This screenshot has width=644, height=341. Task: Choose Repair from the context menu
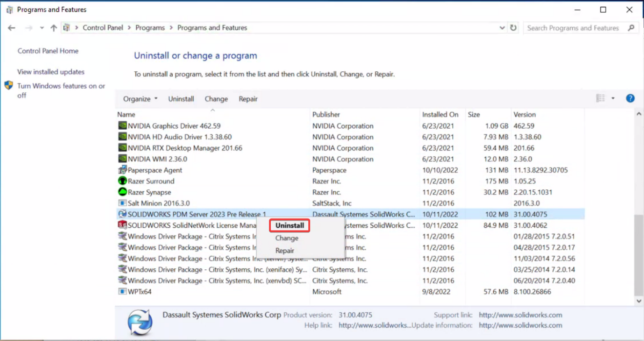285,251
